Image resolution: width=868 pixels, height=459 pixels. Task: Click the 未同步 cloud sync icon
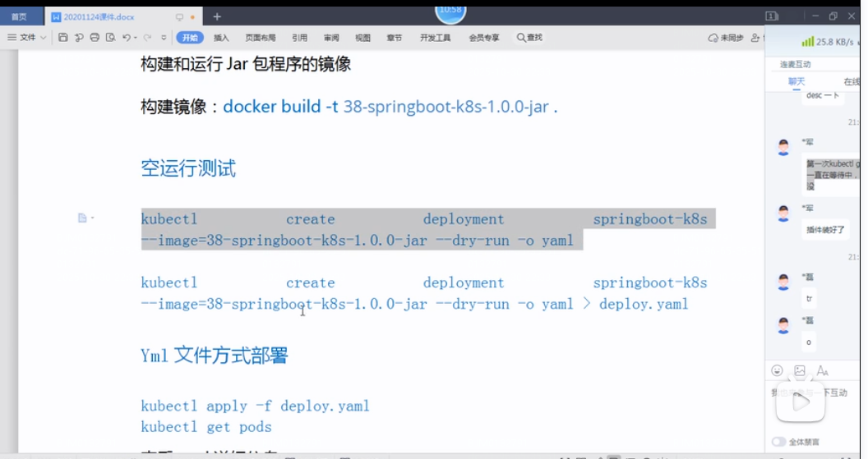click(x=713, y=38)
